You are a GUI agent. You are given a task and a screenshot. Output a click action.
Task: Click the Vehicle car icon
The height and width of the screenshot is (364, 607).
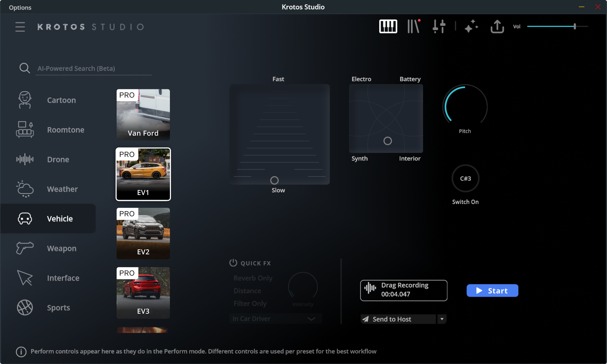tap(25, 219)
